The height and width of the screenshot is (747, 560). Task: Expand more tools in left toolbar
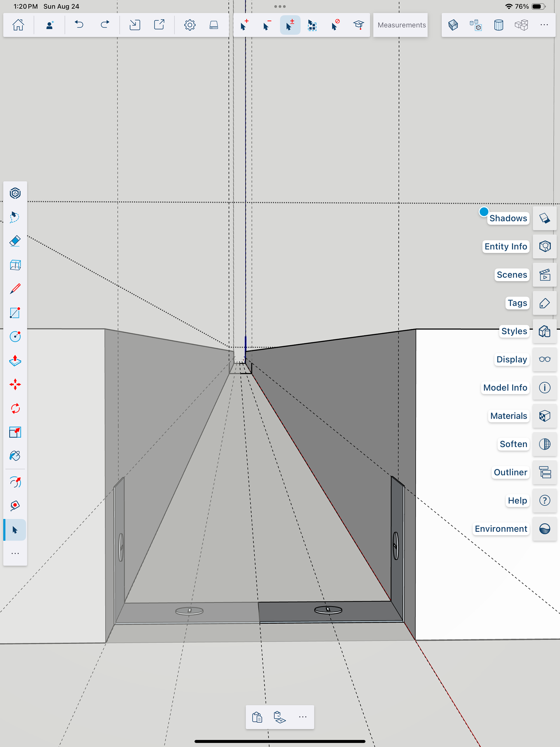click(x=15, y=554)
